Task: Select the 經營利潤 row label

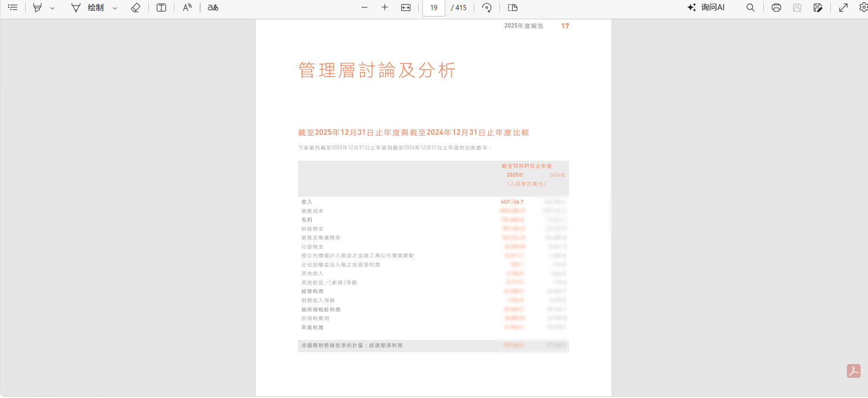Action: point(312,291)
